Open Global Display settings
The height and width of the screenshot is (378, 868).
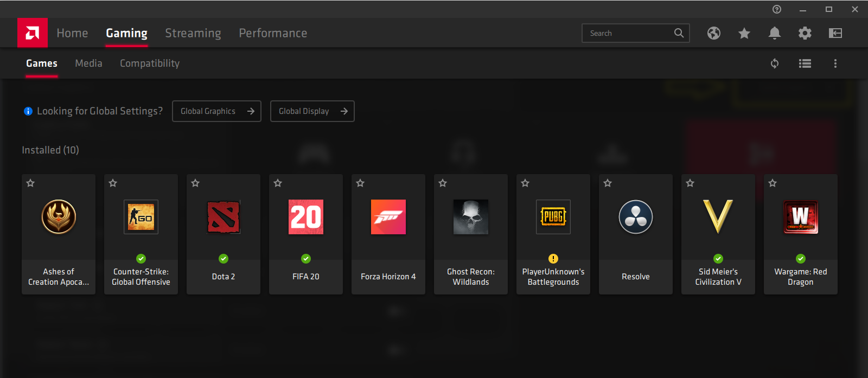coord(312,111)
